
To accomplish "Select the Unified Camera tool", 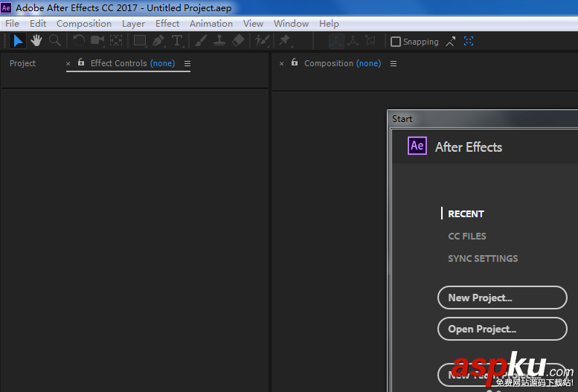I will [x=97, y=41].
